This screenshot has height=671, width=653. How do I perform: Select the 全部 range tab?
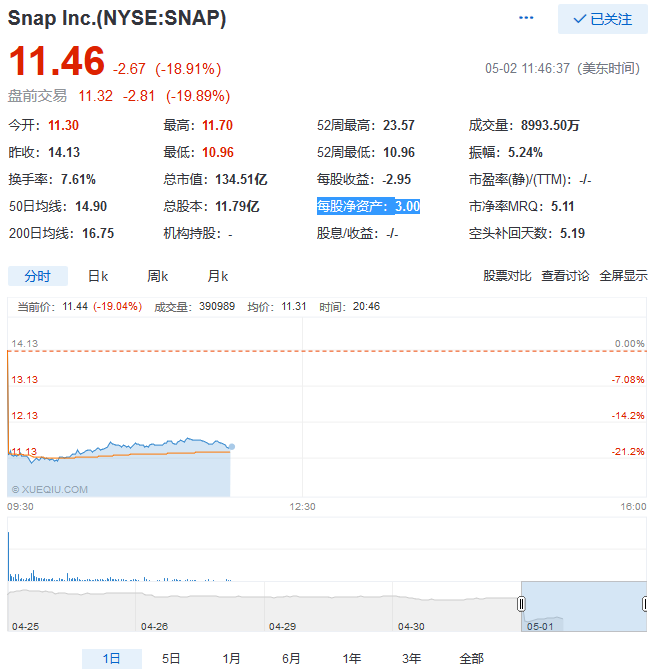472,658
